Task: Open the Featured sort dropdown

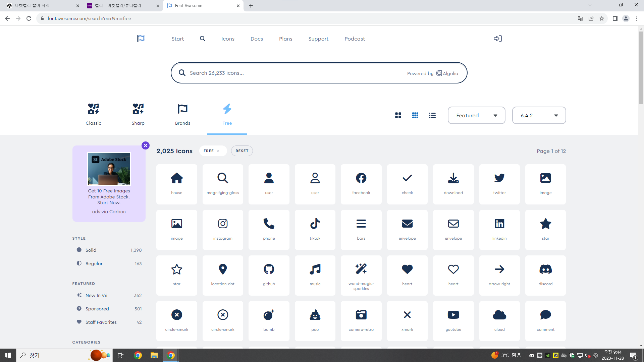Action: tap(476, 115)
